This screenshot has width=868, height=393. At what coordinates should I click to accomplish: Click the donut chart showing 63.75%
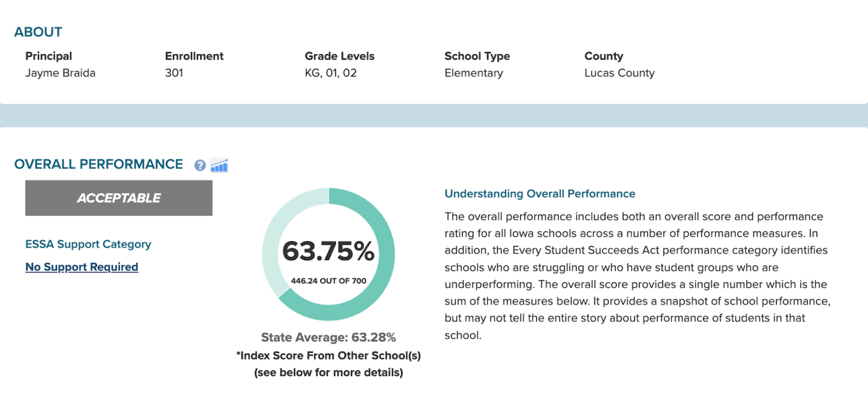tap(329, 254)
